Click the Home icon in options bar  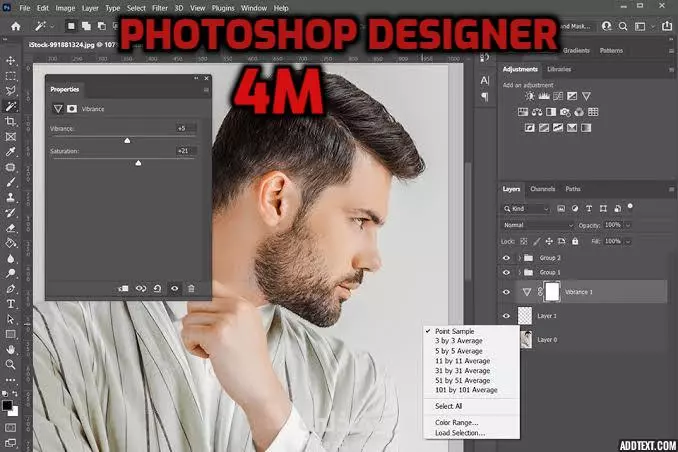pyautogui.click(x=16, y=26)
